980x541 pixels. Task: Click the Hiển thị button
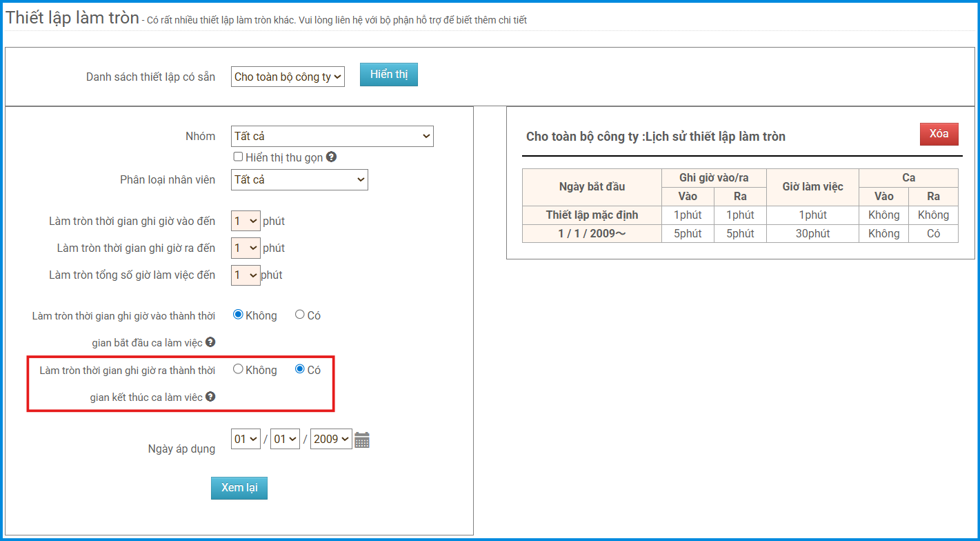[389, 75]
